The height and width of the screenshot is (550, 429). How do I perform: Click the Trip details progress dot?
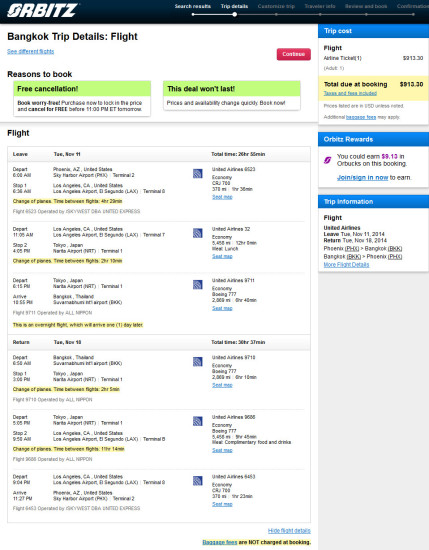pos(234,14)
